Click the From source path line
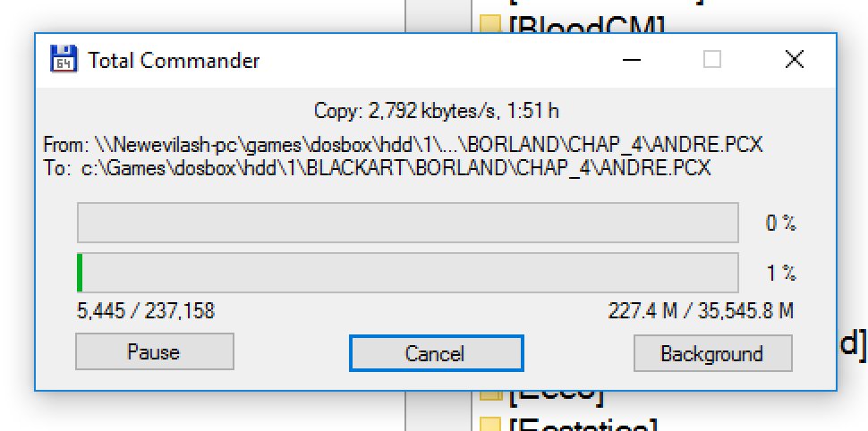868x431 pixels. 403,145
